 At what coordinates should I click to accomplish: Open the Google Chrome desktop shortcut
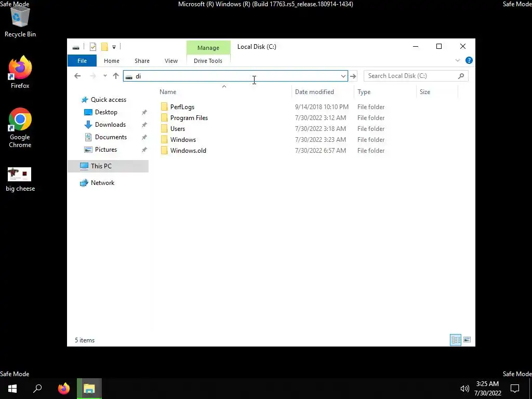(x=20, y=128)
